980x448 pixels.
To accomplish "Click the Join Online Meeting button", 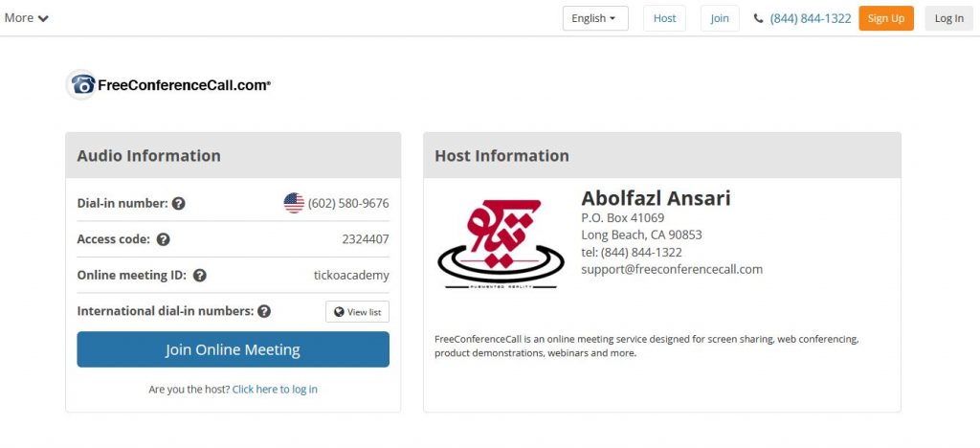I will [234, 349].
